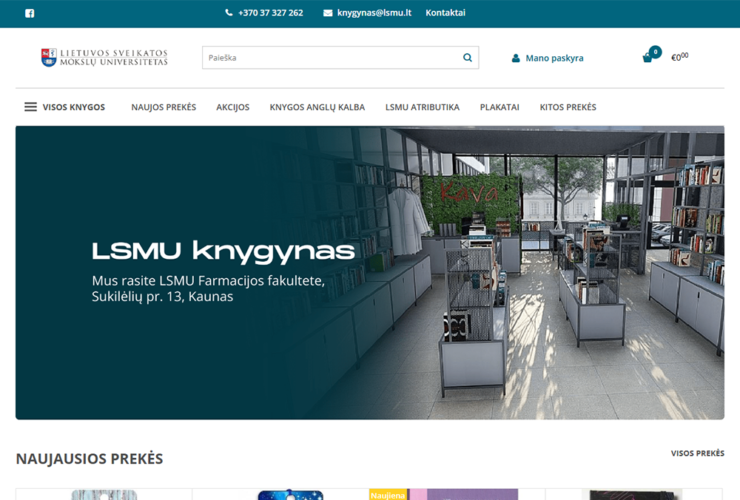
Task: Click the Naujiena labeled product thumbnail
Action: point(444,494)
